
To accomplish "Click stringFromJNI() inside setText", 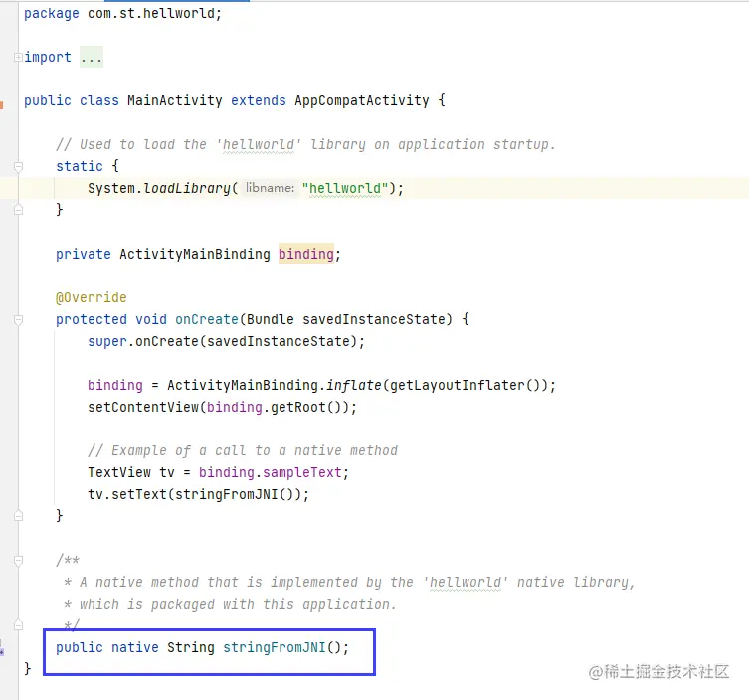I will [235, 495].
